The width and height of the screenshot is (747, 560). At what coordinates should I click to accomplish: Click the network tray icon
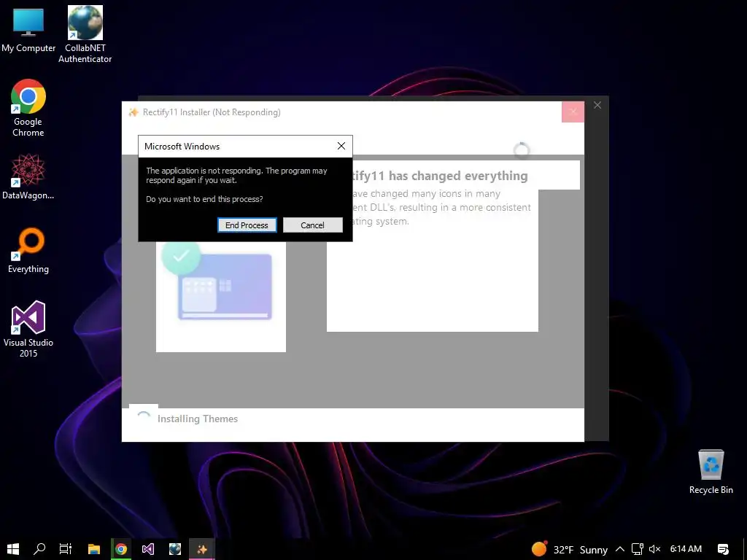638,550
